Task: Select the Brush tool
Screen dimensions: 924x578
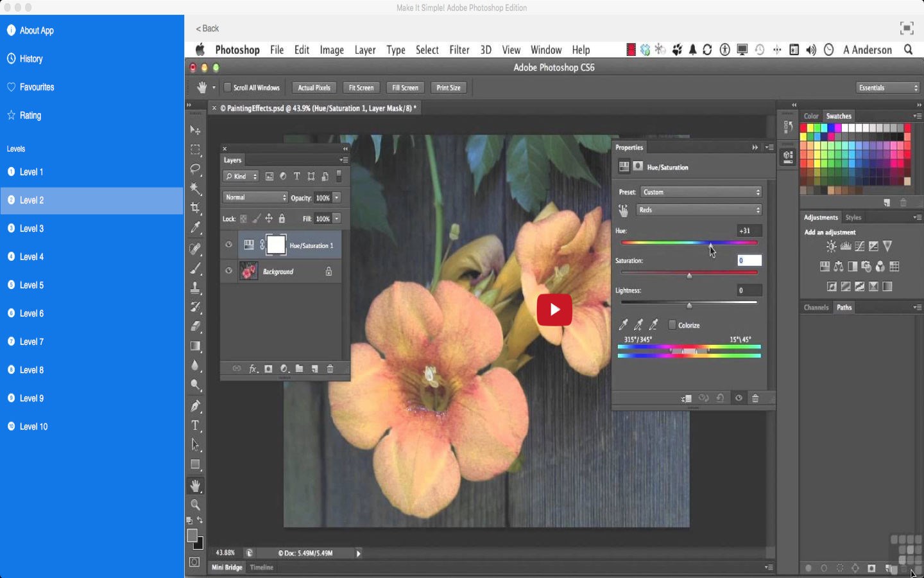Action: pos(196,268)
